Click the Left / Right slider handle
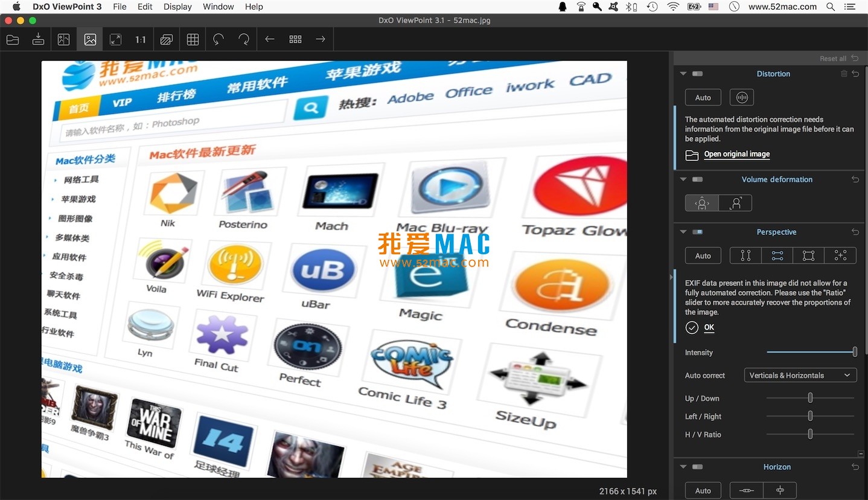 (x=810, y=416)
